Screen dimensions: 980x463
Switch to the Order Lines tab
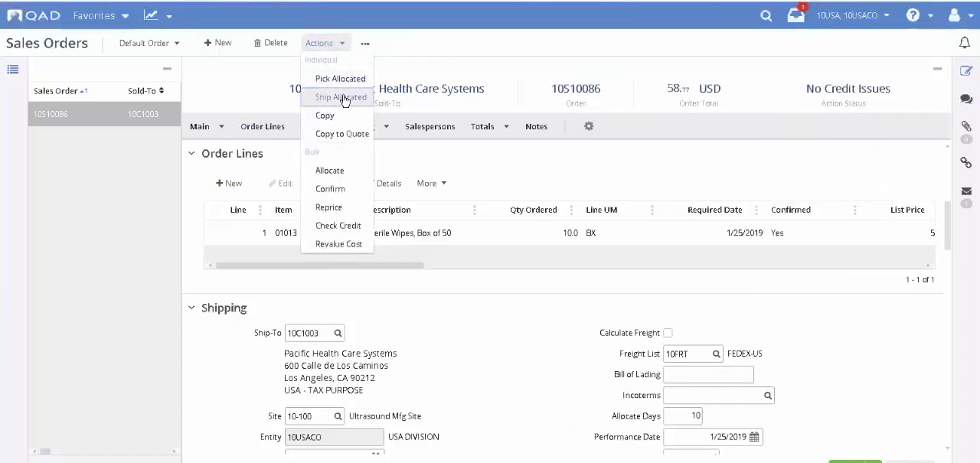(262, 126)
